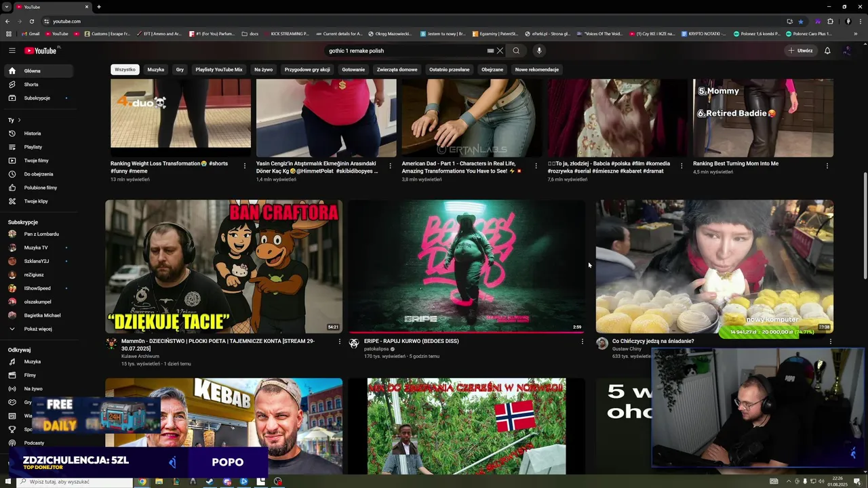Open the BAN CRAFTORA video thumbnail
The height and width of the screenshot is (488, 868).
[224, 266]
